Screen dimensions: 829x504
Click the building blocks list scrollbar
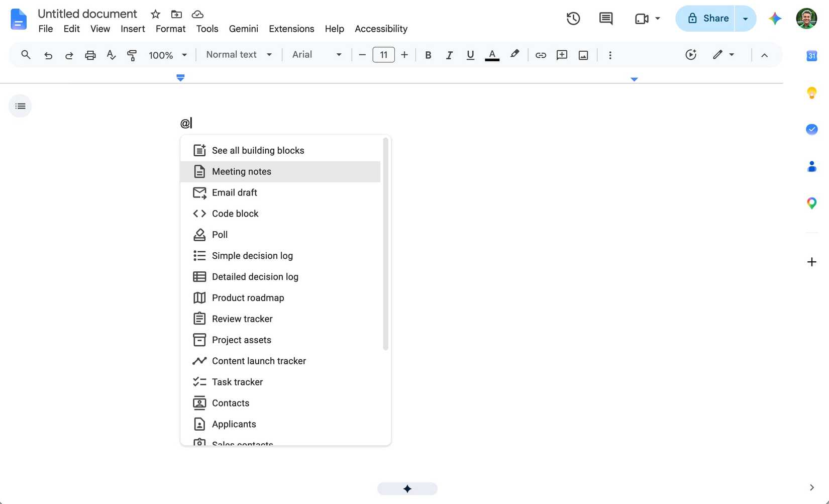pos(385,244)
